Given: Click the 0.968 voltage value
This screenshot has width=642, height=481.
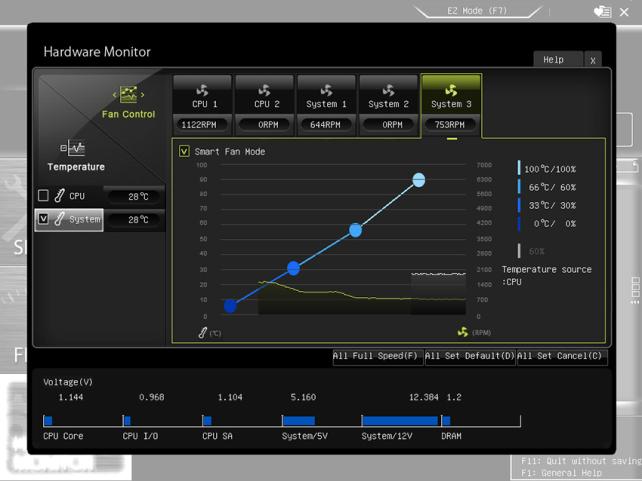Looking at the screenshot, I should (x=151, y=397).
